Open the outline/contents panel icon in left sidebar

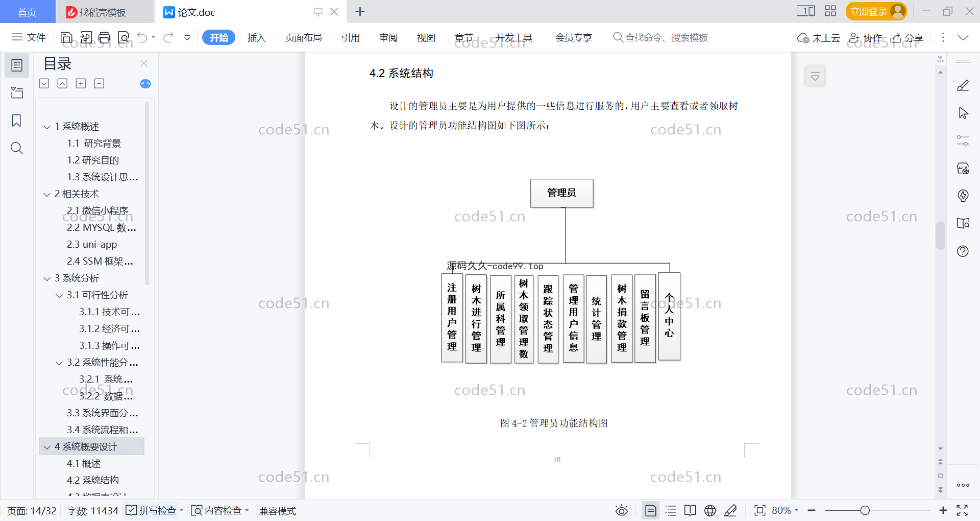tap(17, 65)
